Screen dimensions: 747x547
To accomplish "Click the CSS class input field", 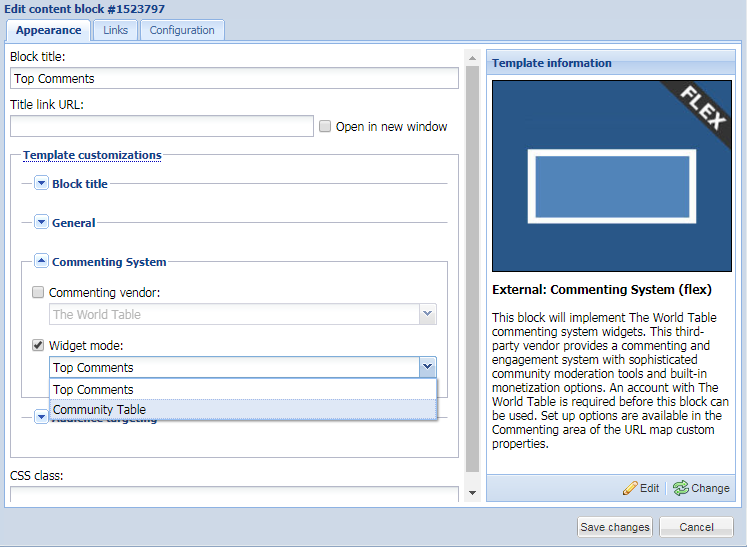I will pos(234,494).
